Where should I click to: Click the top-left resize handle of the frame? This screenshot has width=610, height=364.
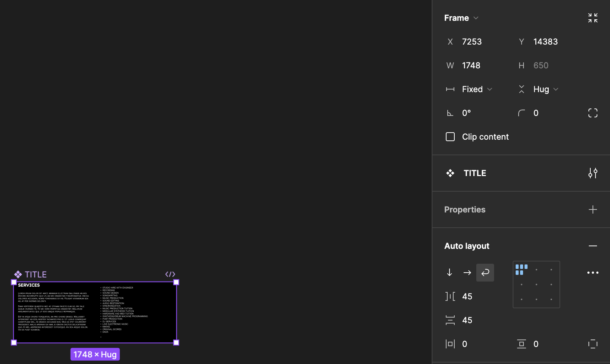coord(14,282)
